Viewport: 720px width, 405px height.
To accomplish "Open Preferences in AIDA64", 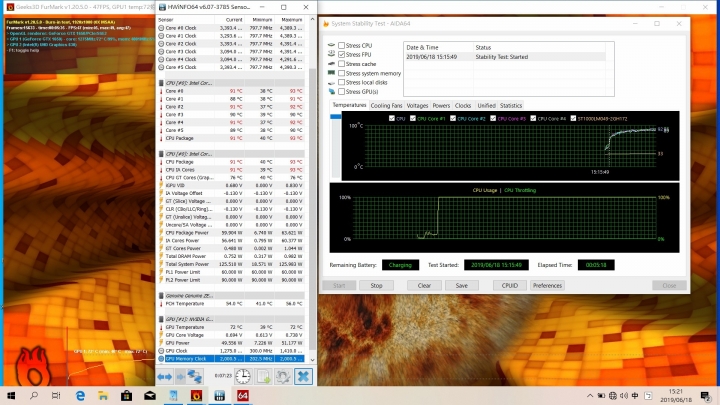I will (x=547, y=286).
